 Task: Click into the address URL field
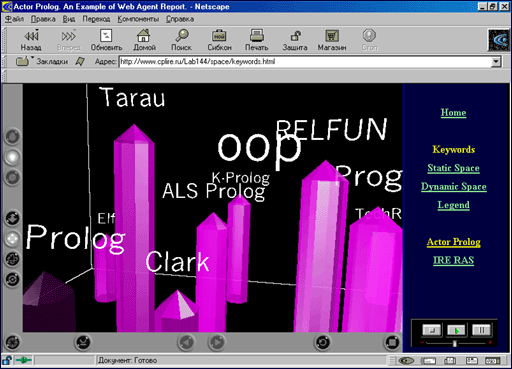coord(305,62)
